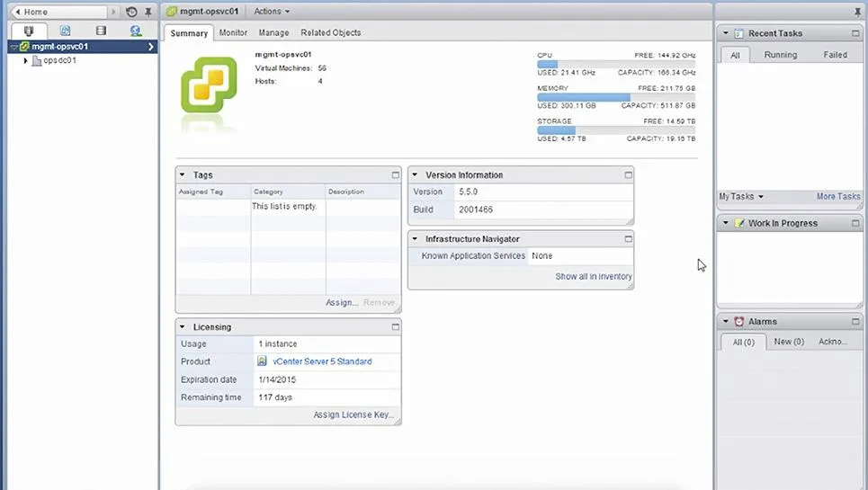
Task: Open the My Tasks dropdown
Action: point(741,196)
